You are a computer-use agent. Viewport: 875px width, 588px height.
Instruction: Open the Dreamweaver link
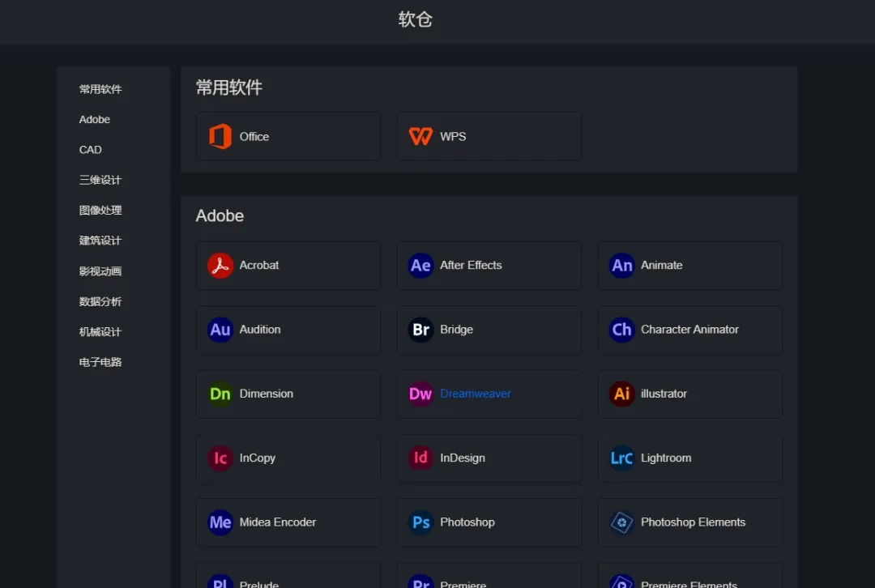(x=476, y=394)
